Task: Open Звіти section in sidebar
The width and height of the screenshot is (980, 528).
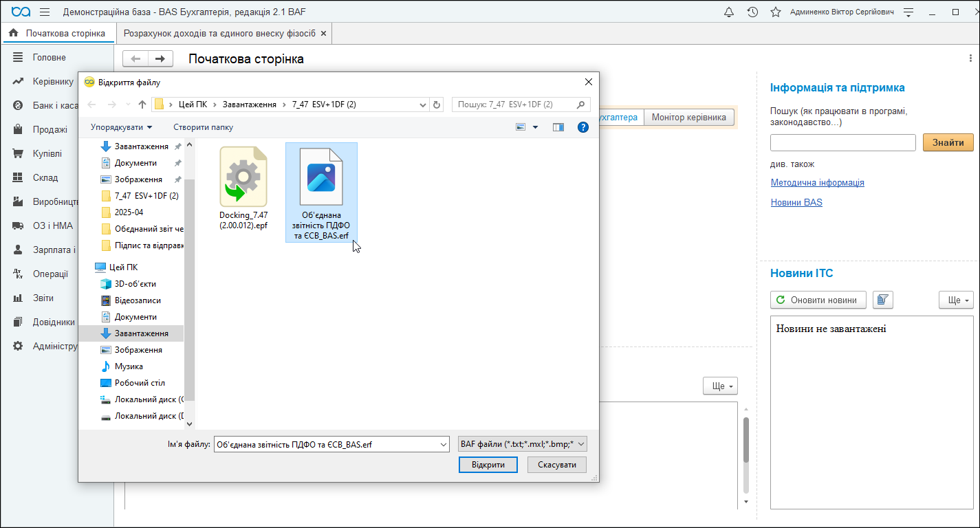Action: (x=43, y=298)
